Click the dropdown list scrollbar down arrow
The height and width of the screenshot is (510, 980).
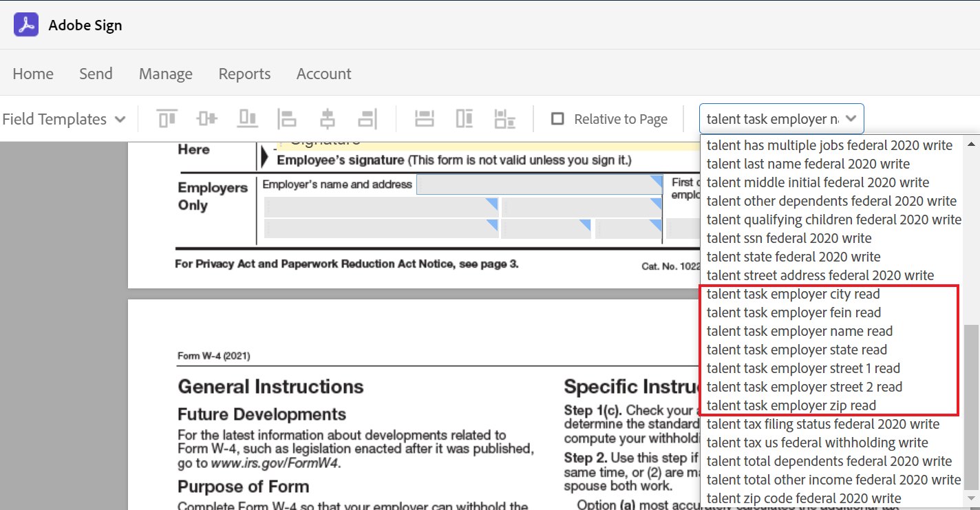coord(972,498)
